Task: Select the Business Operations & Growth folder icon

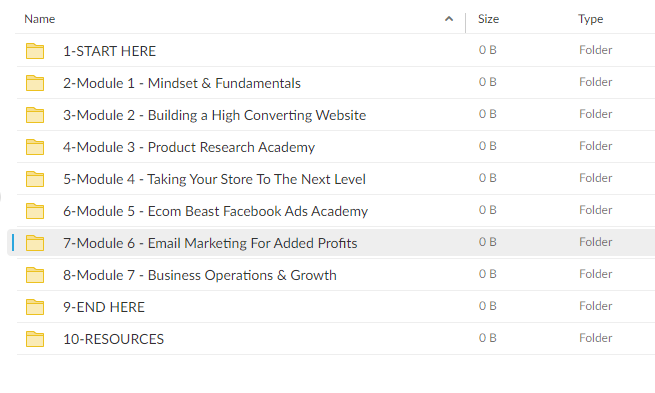Action: (x=35, y=275)
